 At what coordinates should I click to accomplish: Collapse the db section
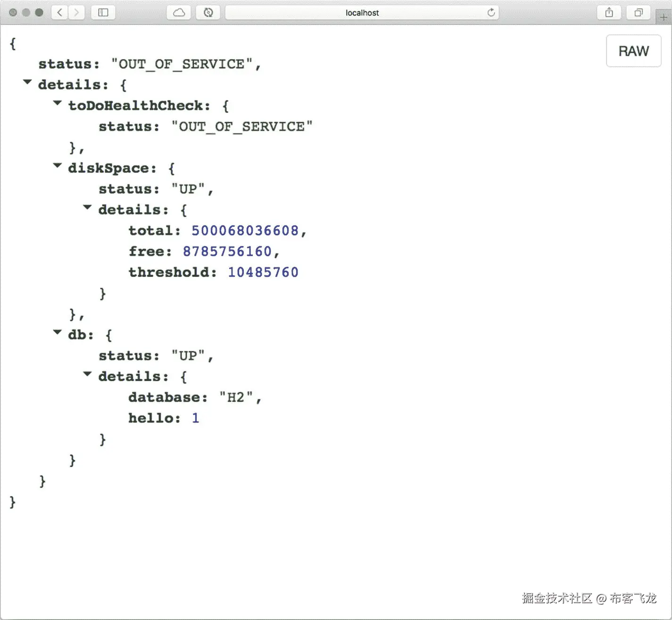tap(57, 332)
